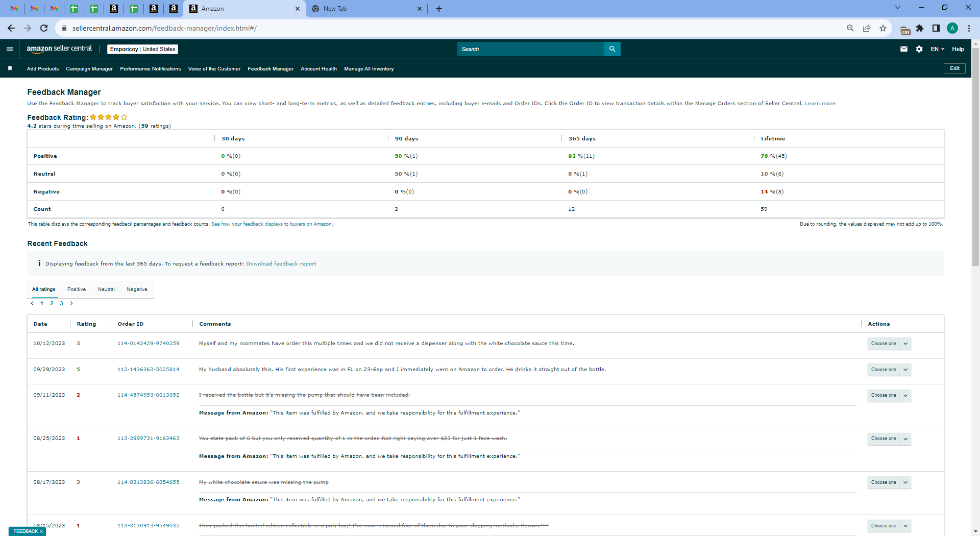Select the Negative ratings tab

coord(137,289)
